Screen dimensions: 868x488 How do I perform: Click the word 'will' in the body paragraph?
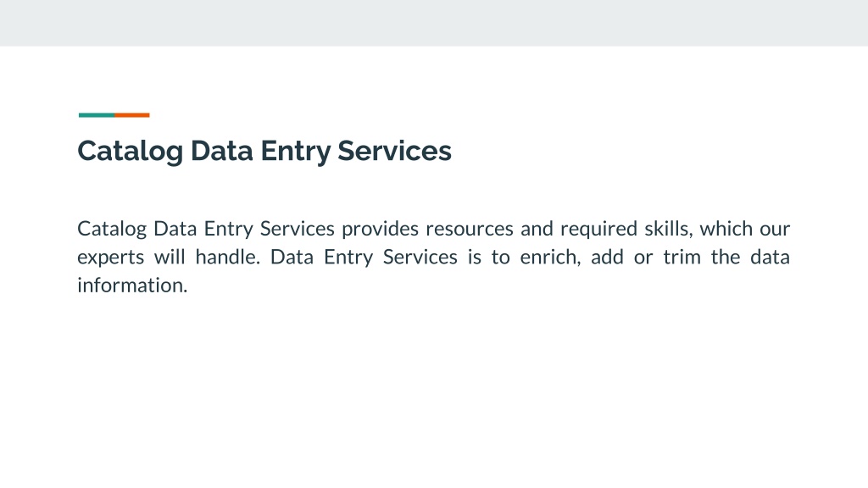(170, 257)
